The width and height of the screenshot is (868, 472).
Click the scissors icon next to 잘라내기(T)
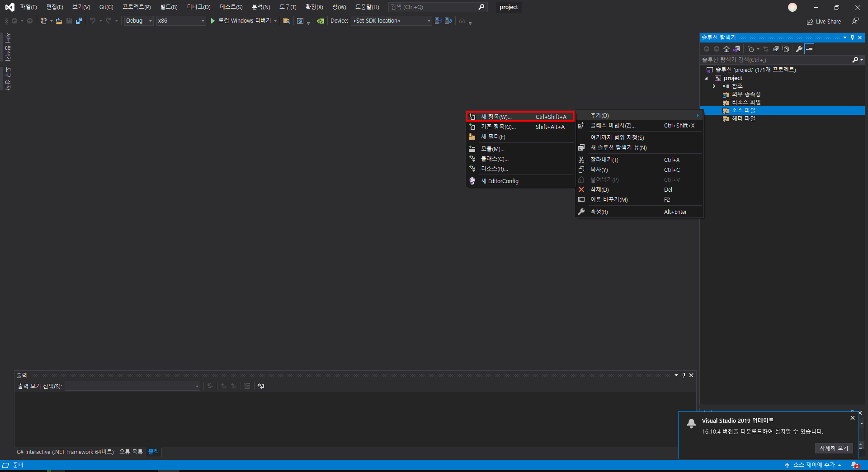coord(581,160)
